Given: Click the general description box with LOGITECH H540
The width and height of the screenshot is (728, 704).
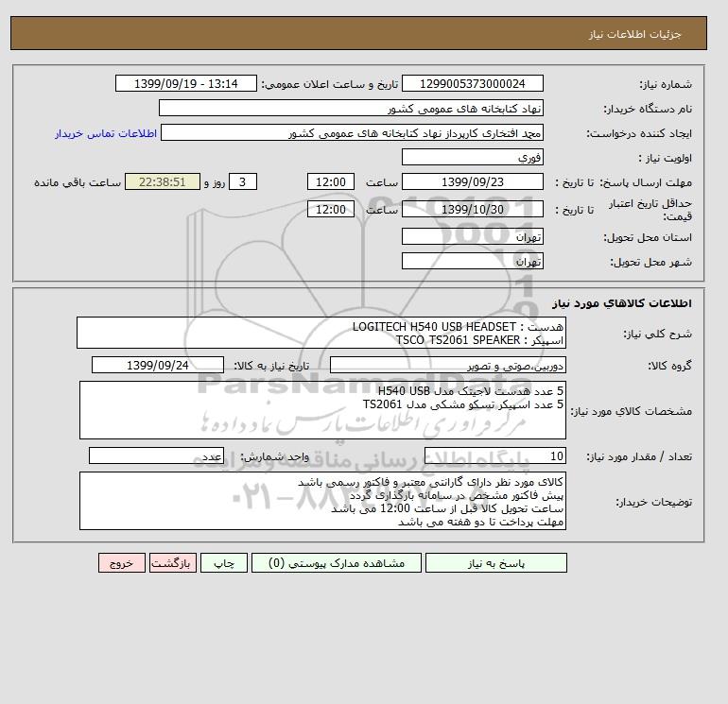Looking at the screenshot, I should pos(321,333).
